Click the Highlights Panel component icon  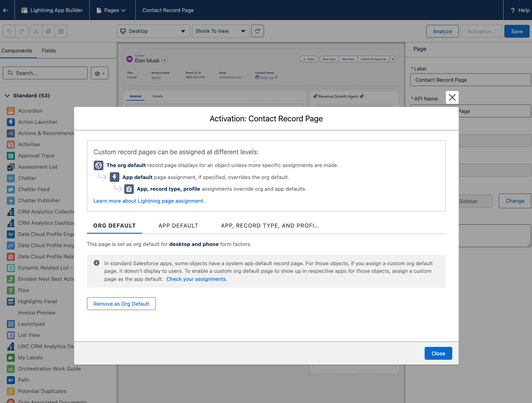[11, 301]
